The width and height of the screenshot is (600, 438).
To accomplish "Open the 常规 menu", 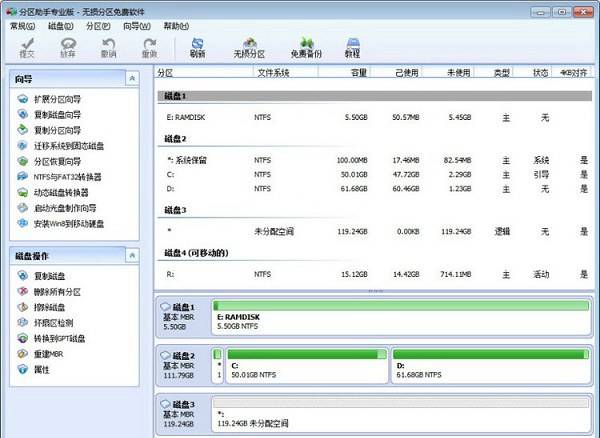I will click(x=22, y=26).
